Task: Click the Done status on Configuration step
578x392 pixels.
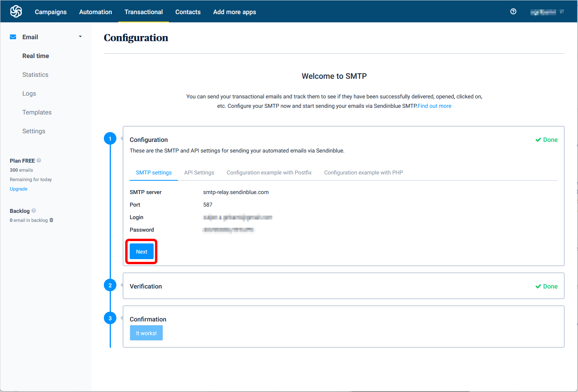Action: click(546, 140)
